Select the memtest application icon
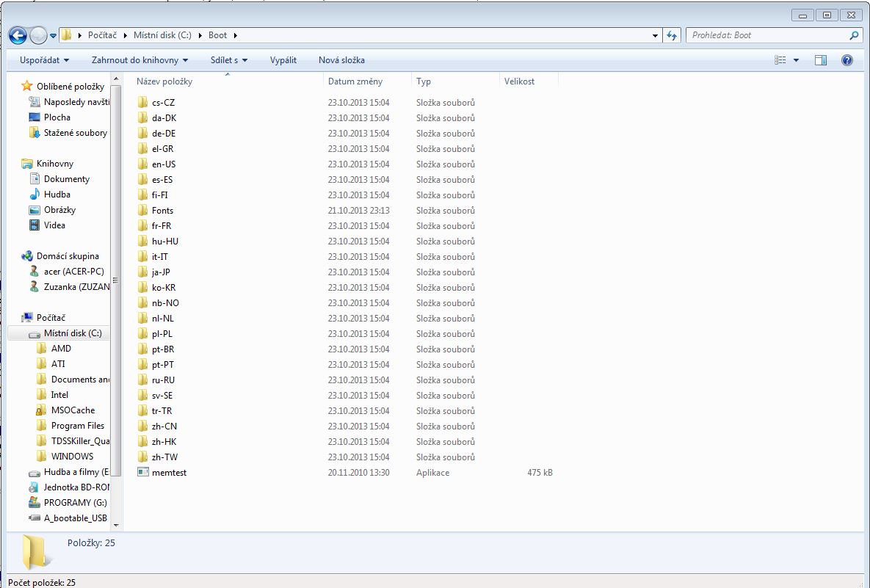The image size is (870, 588). (x=142, y=472)
